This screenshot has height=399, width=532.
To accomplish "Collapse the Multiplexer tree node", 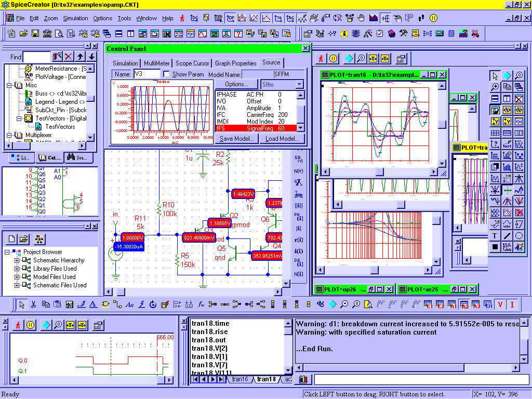I will [x=9, y=135].
